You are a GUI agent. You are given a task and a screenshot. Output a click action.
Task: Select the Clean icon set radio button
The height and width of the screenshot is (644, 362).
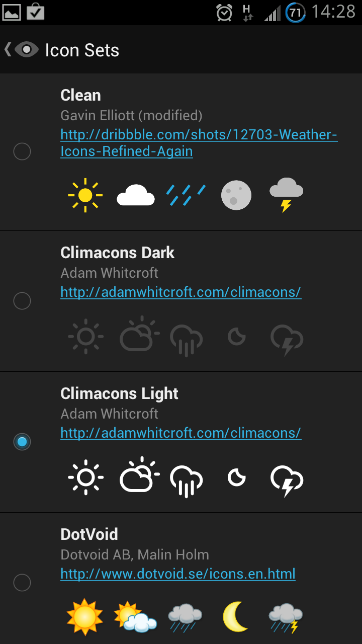(22, 151)
